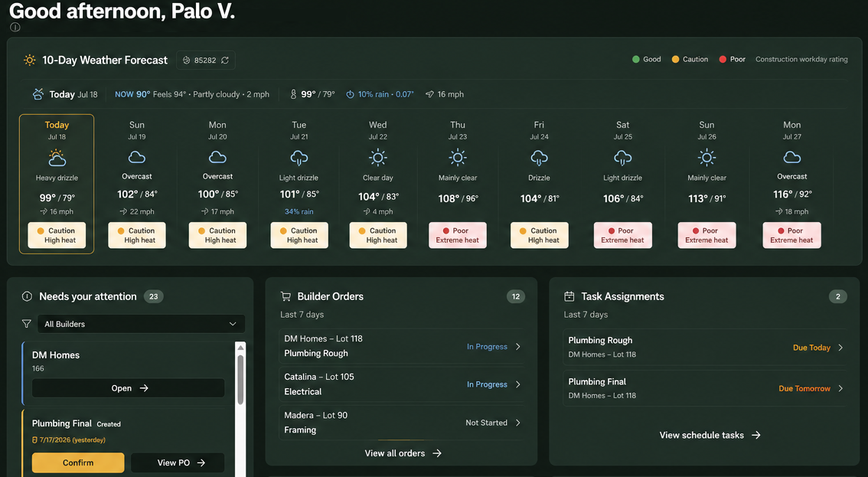Click the In Progress status for Catalina
Viewport: 868px width, 477px height.
tap(487, 384)
